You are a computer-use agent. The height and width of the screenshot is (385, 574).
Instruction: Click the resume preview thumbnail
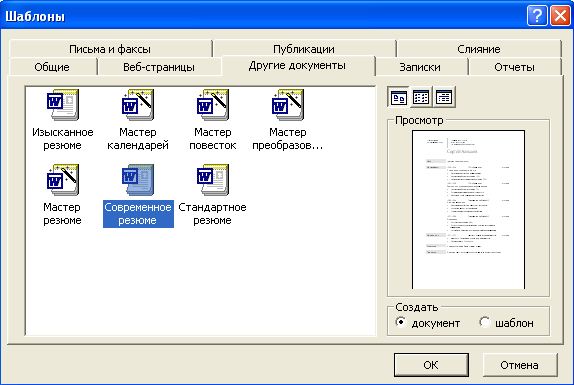tap(469, 209)
